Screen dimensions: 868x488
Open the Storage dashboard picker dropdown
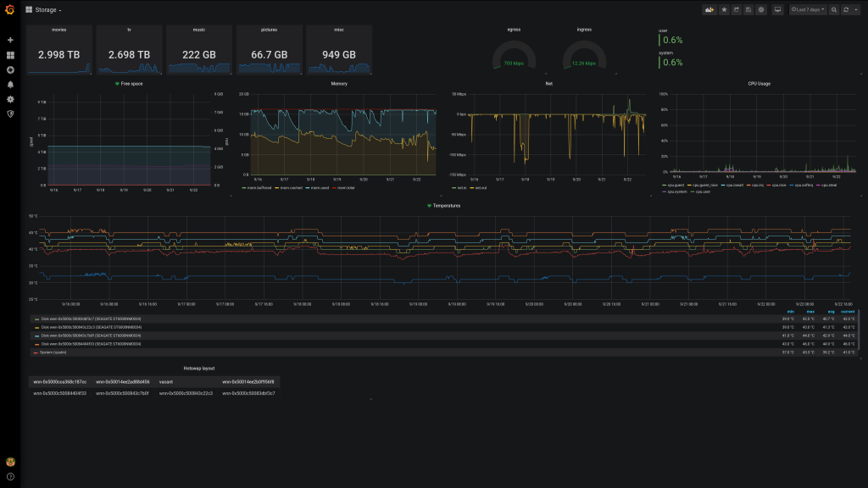48,10
